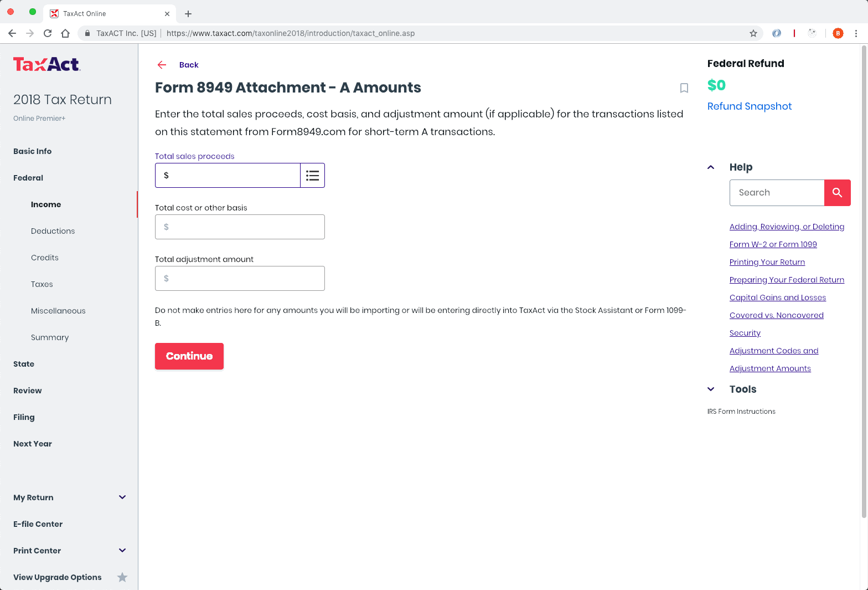The image size is (868, 590).
Task: Open Adding, Reviewing, or Deleting help link
Action: pos(787,227)
